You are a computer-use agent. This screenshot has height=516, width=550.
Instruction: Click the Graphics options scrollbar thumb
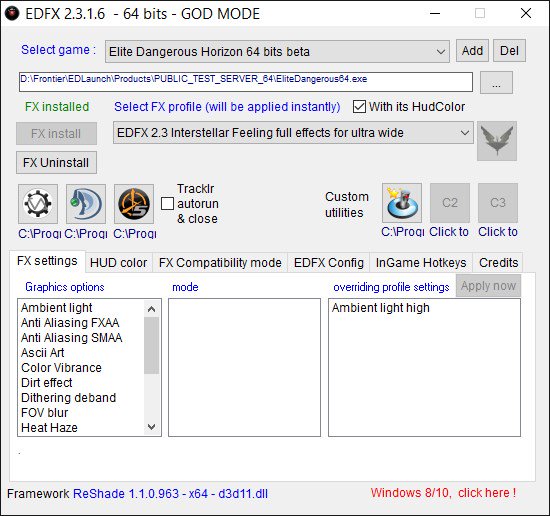[x=152, y=346]
